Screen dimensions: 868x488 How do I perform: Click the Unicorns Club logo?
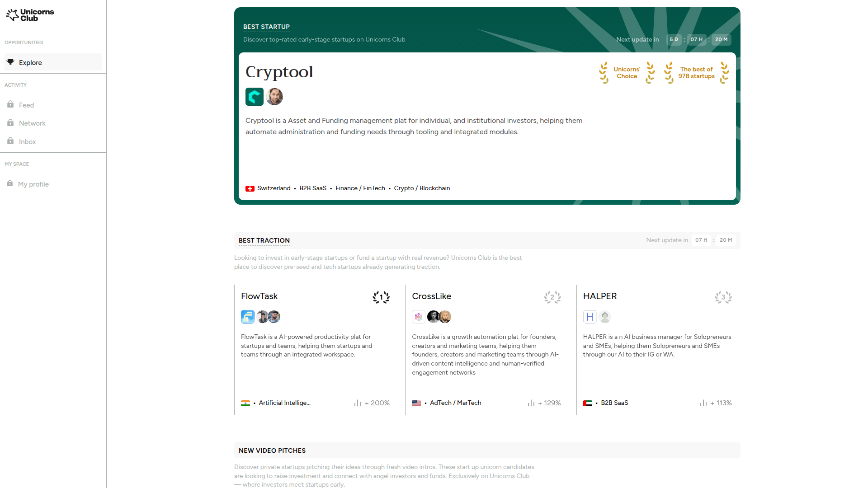pos(30,15)
